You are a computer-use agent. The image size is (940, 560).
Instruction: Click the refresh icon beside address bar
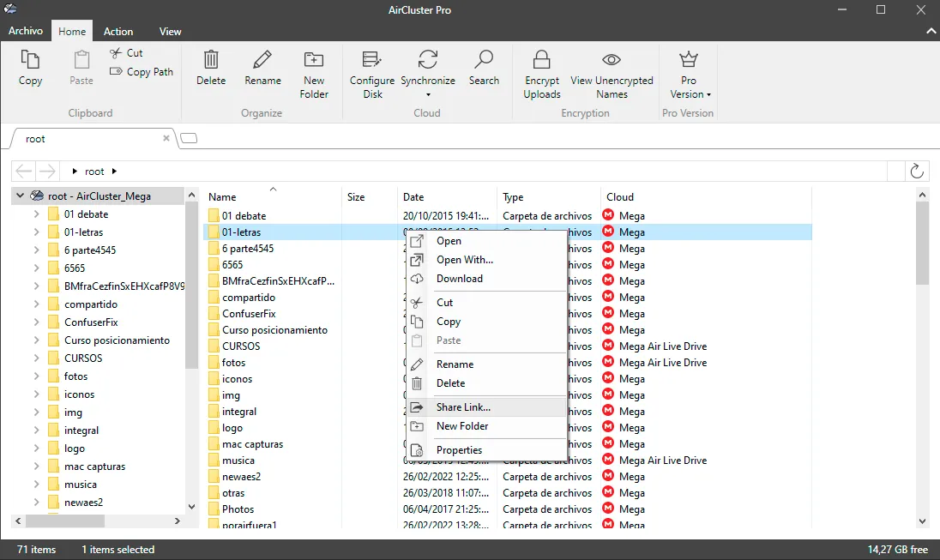(917, 171)
